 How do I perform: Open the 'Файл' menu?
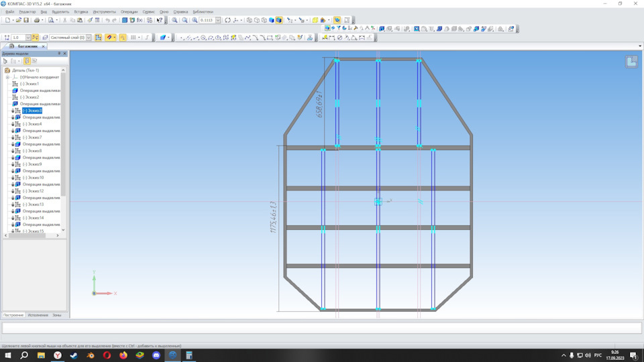[10, 12]
